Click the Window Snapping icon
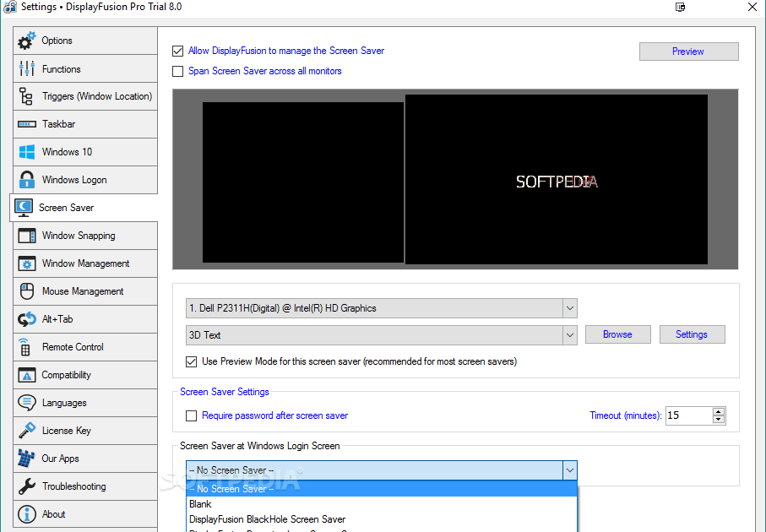 coord(27,236)
